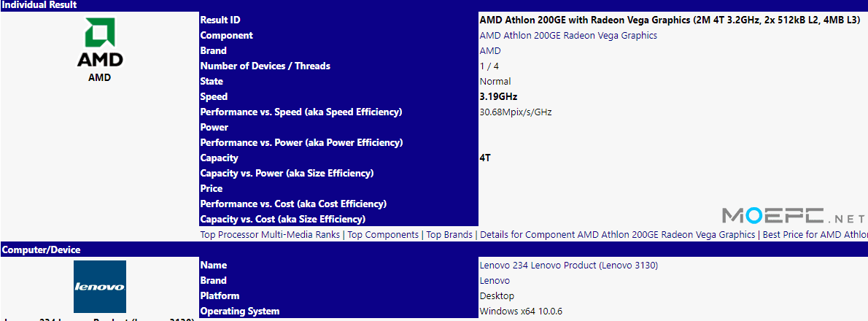Click the 30.68Mpix/s/GHz efficiency value
This screenshot has height=321, width=868.
coord(516,112)
